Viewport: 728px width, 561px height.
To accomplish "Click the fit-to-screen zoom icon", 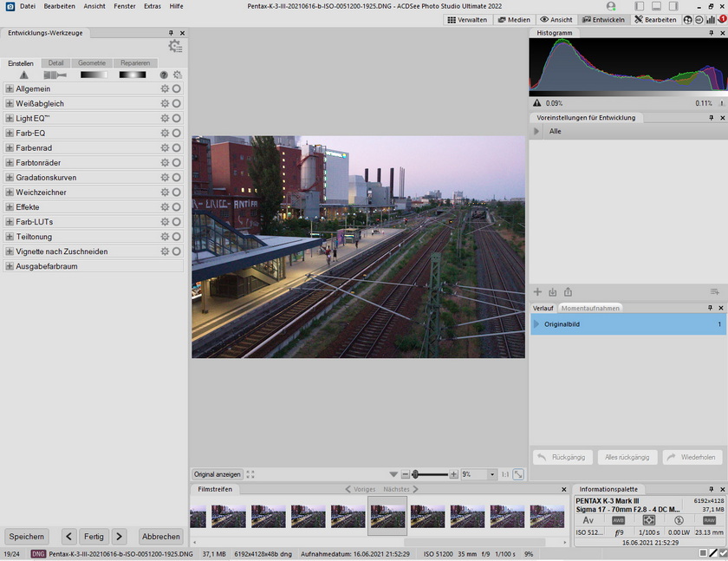I will tap(518, 474).
